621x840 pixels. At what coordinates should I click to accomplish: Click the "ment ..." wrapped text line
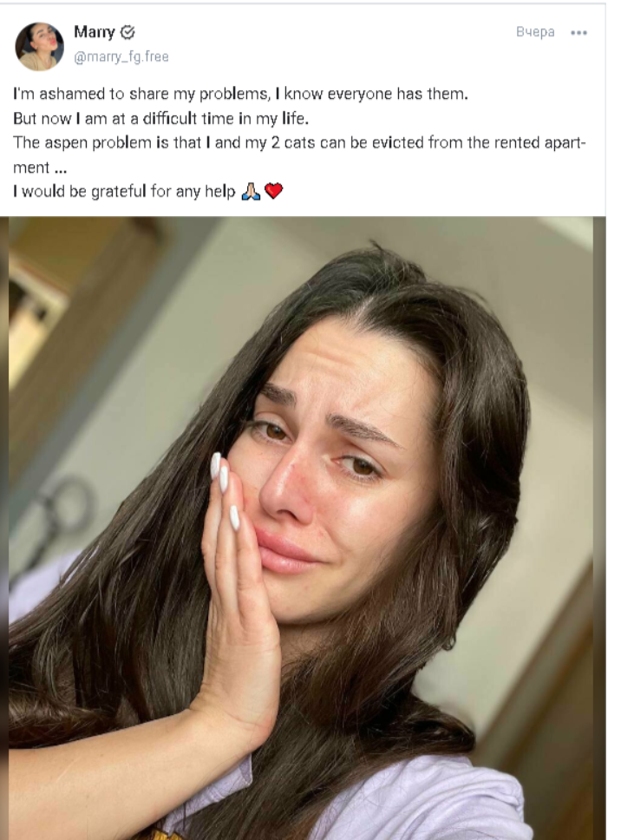[40, 167]
